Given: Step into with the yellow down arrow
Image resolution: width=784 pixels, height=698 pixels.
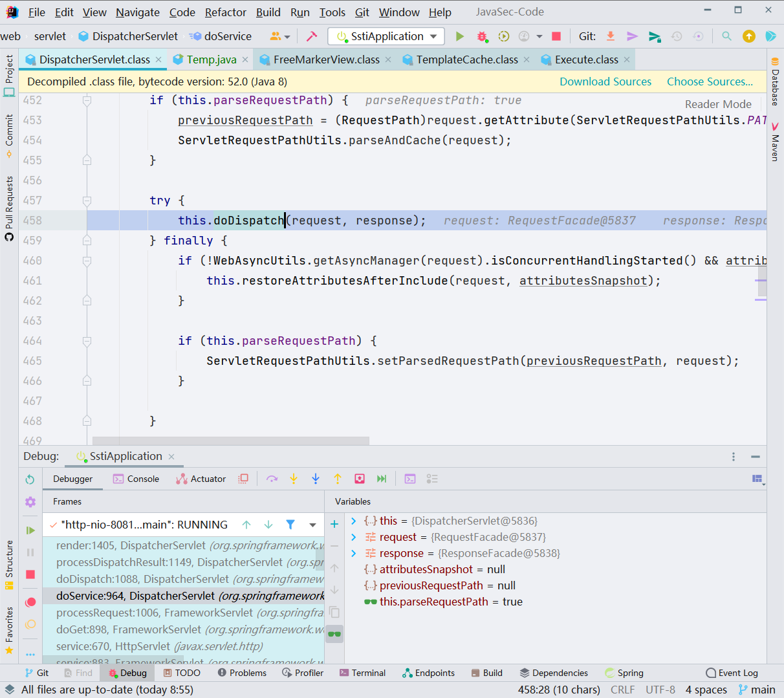Looking at the screenshot, I should pos(294,479).
